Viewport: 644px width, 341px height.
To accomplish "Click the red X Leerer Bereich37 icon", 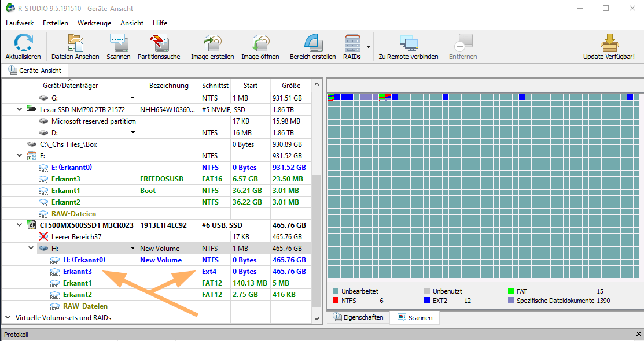I will point(43,236).
